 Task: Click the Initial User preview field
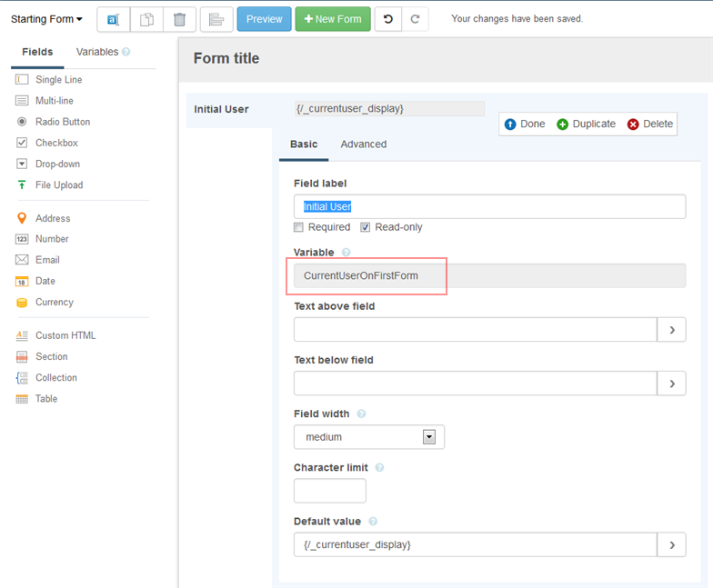click(389, 109)
